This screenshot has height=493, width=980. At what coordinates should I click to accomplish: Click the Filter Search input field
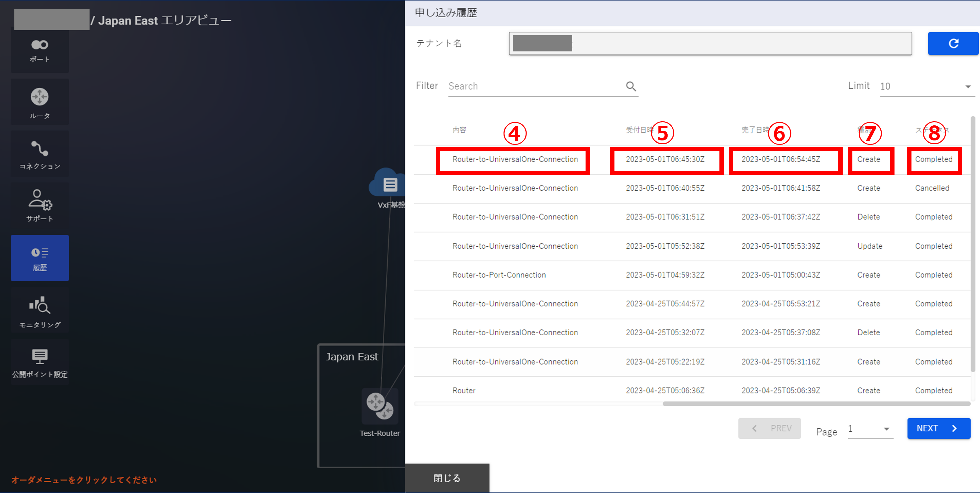[533, 86]
